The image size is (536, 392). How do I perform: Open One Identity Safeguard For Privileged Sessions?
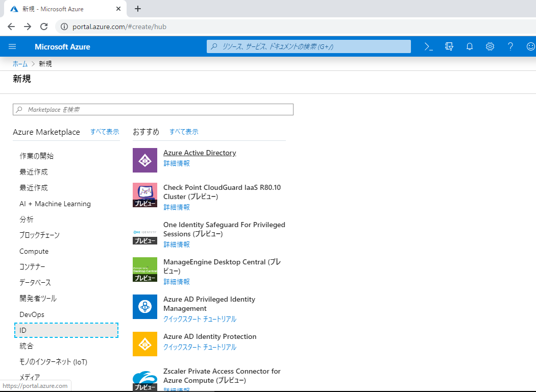tap(224, 229)
